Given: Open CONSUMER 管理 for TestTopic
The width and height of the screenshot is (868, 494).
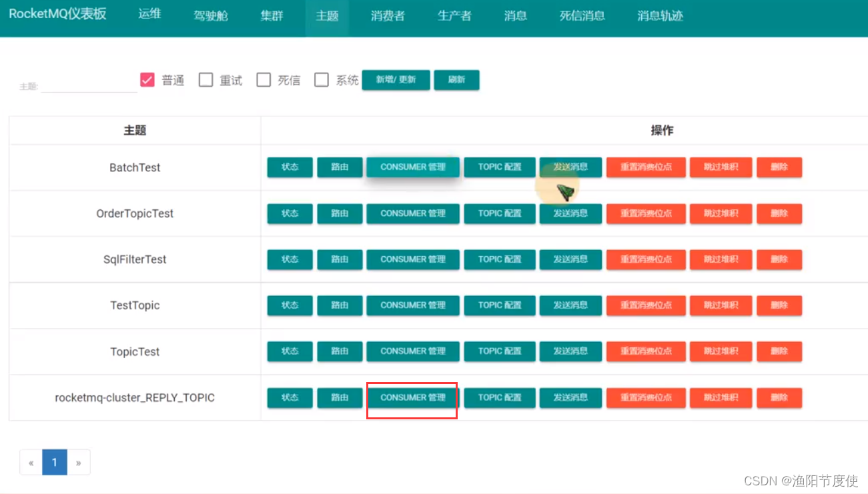Looking at the screenshot, I should coord(413,305).
